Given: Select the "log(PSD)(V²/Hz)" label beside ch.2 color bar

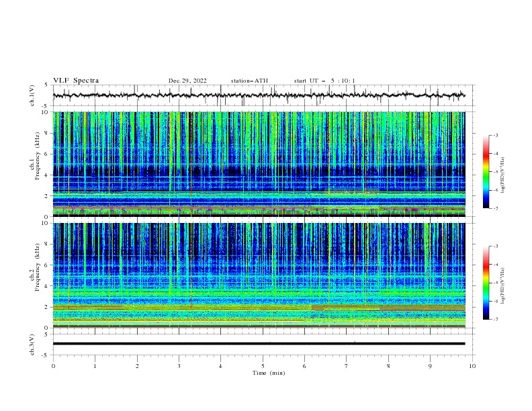Looking at the screenshot, I should 503,286.
